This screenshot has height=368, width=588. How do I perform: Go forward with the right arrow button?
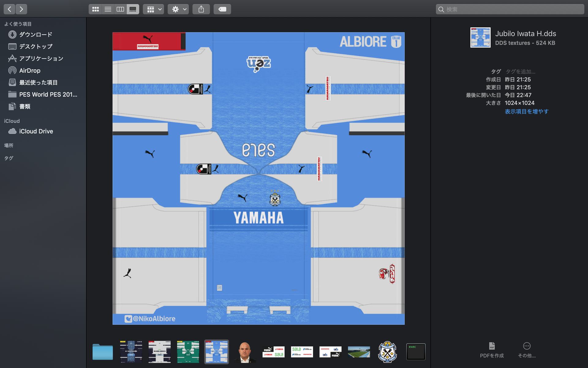coord(21,9)
